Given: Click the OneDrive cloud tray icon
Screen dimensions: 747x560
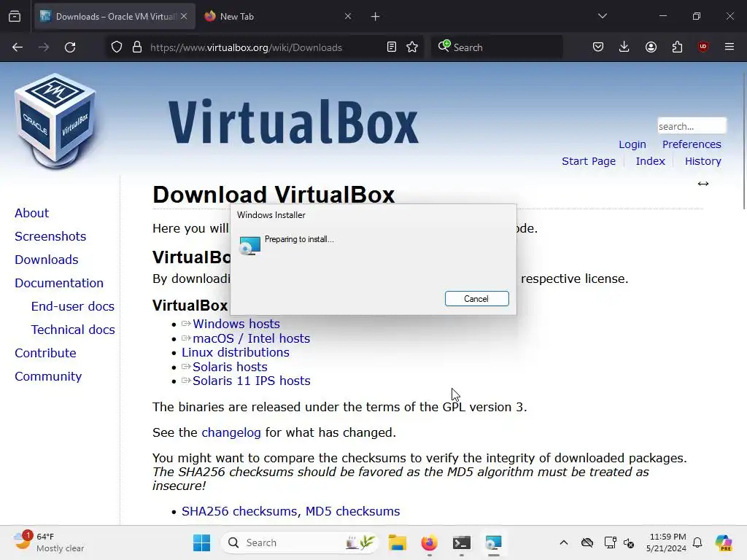Looking at the screenshot, I should [x=587, y=542].
